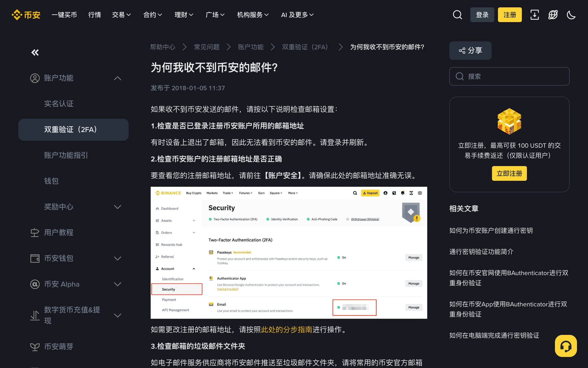Open the 理财 dropdown menu
Viewport: 588px width, 368px height.
[184, 15]
